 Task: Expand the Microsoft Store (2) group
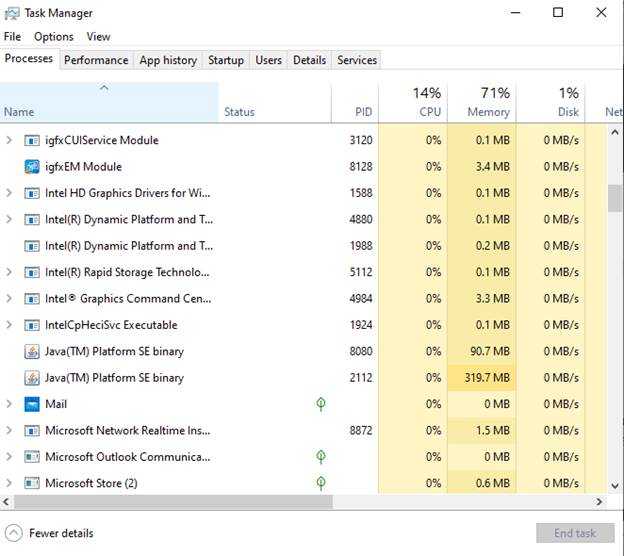(9, 483)
